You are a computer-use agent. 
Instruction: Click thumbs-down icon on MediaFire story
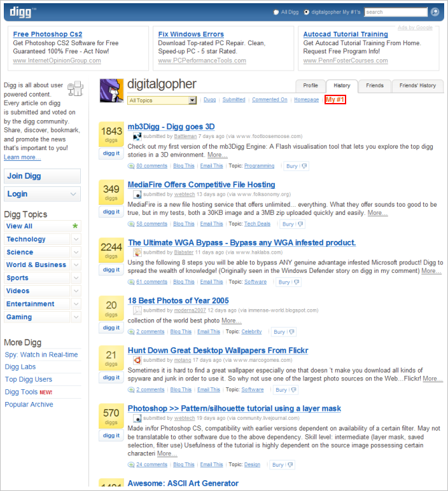(x=300, y=224)
